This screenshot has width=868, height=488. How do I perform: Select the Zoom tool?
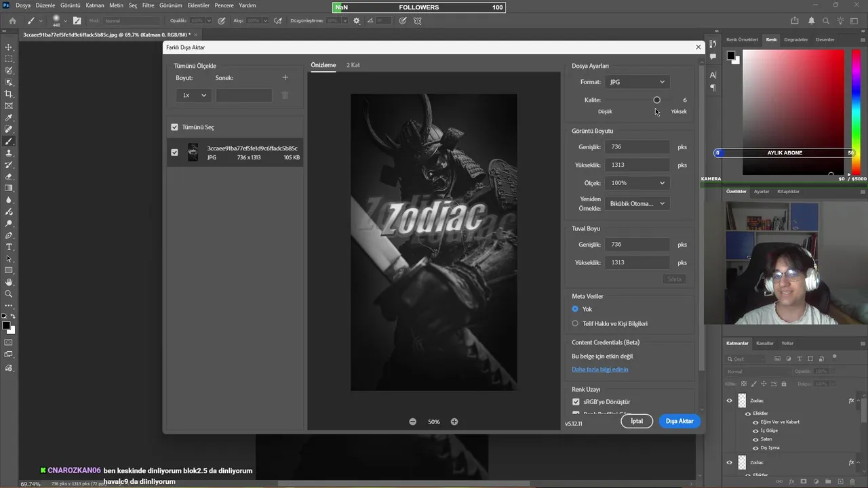coord(9,293)
